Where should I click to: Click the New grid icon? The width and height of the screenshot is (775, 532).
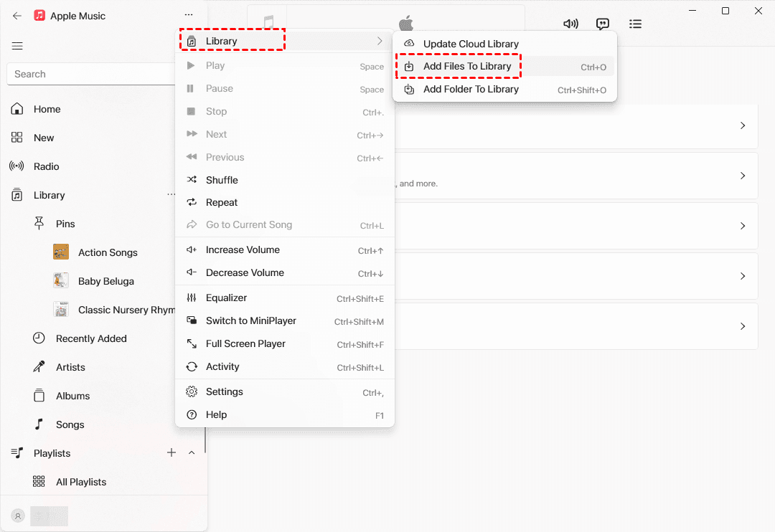[17, 138]
